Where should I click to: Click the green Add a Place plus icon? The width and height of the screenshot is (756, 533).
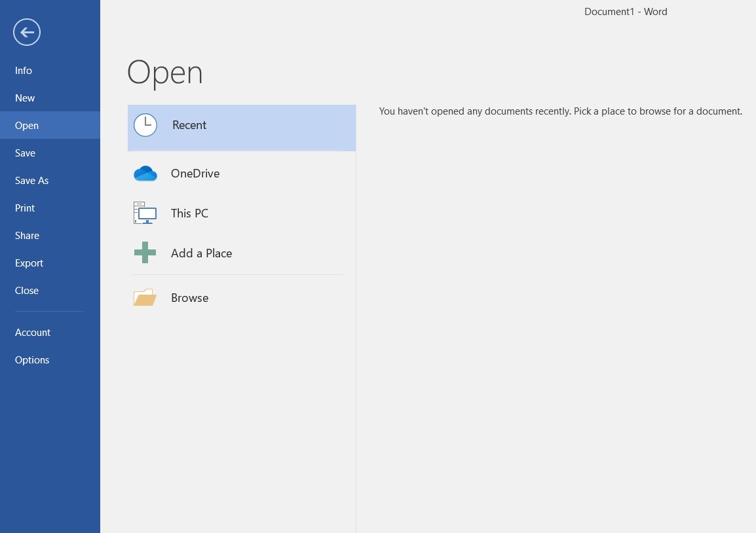[x=145, y=253]
